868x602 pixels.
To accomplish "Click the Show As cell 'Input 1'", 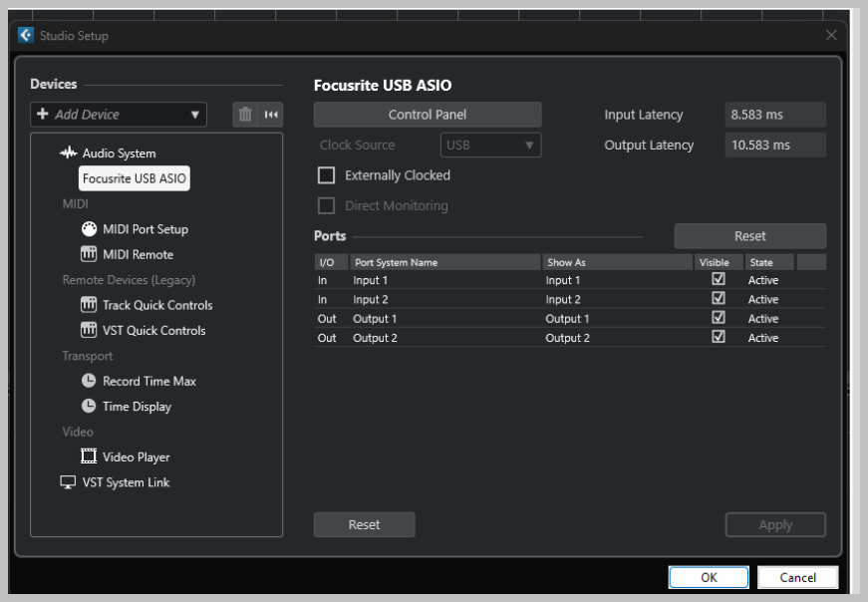I will point(562,280).
